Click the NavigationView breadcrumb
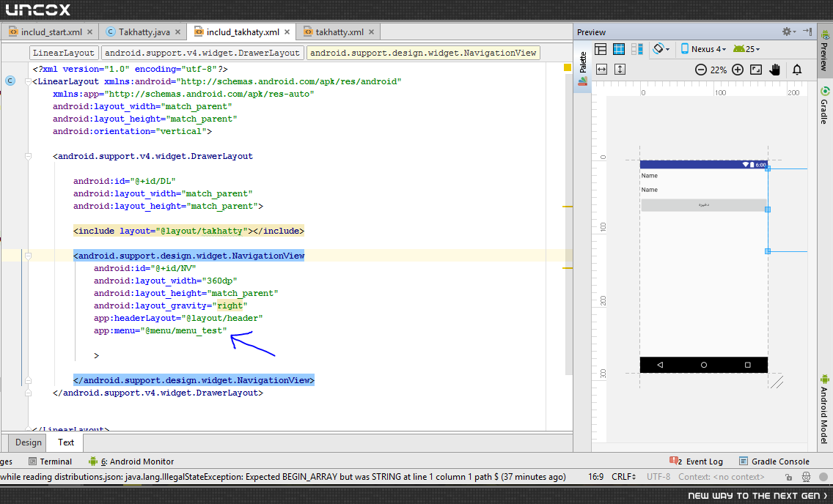Viewport: 833px width, 504px height. [x=423, y=53]
